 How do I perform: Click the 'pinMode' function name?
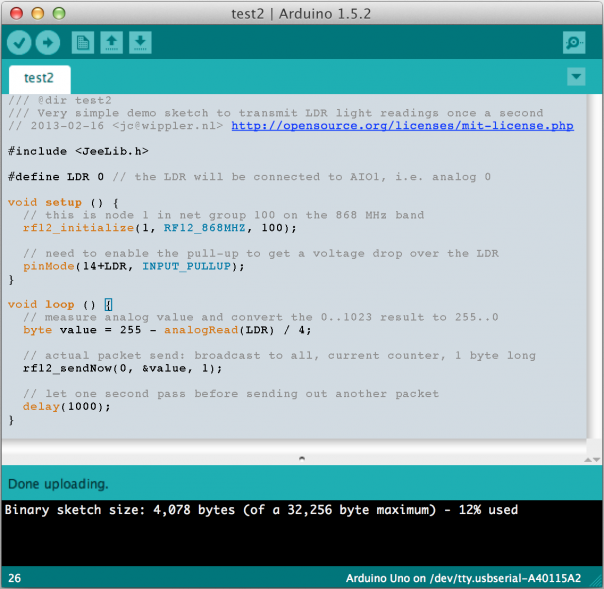49,266
